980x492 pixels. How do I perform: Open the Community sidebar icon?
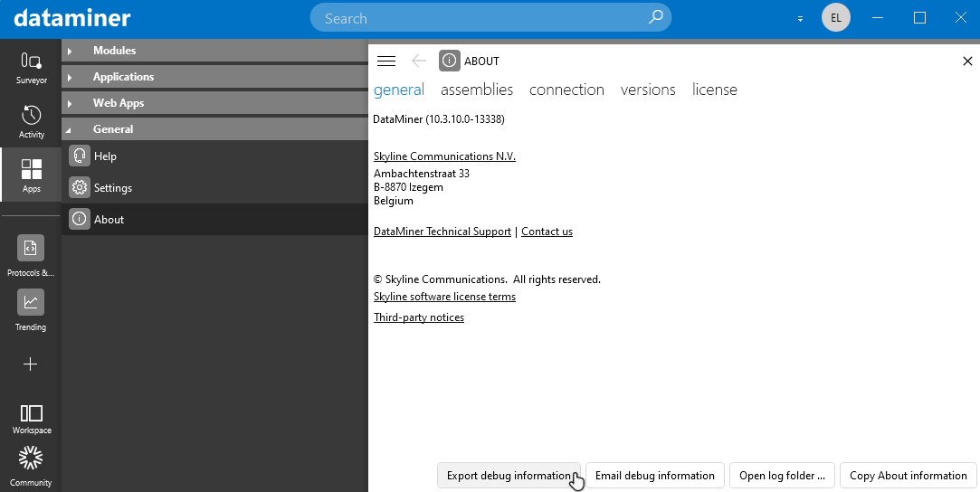click(x=31, y=466)
